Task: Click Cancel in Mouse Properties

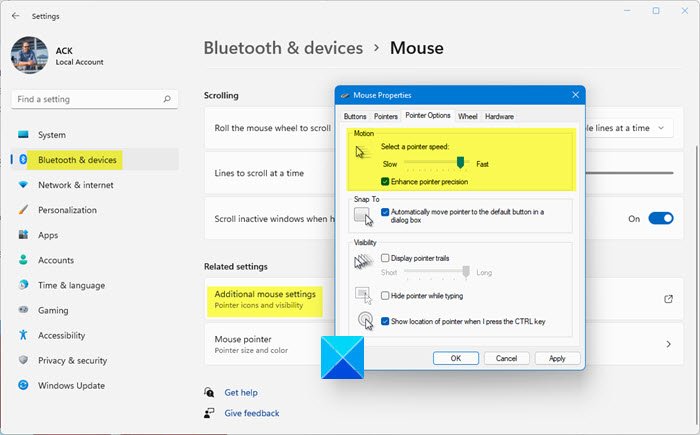Action: (506, 358)
